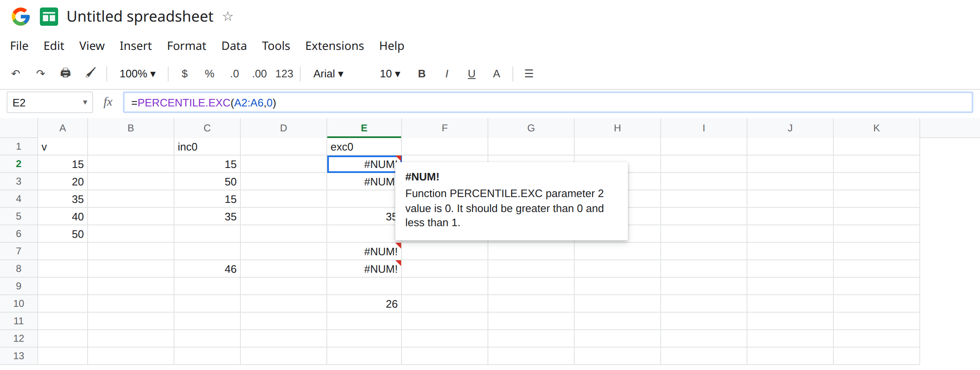This screenshot has height=370, width=980.
Task: Decrease decimal places (.0)
Action: tap(235, 74)
